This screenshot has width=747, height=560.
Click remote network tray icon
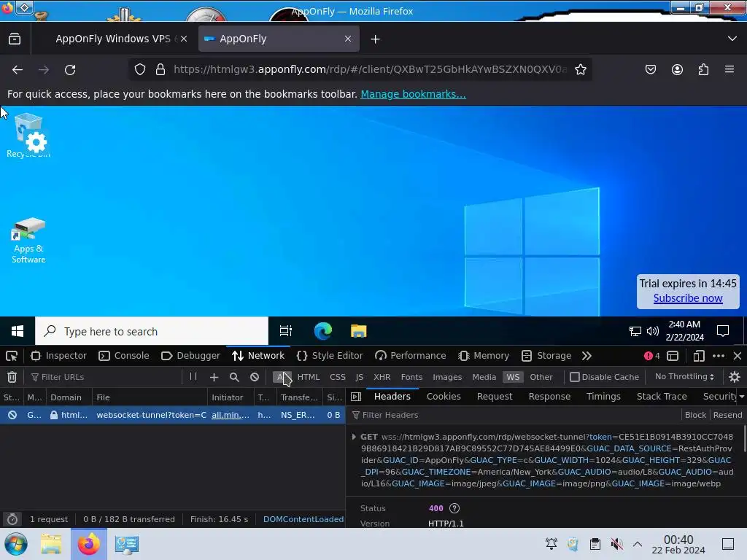635,331
